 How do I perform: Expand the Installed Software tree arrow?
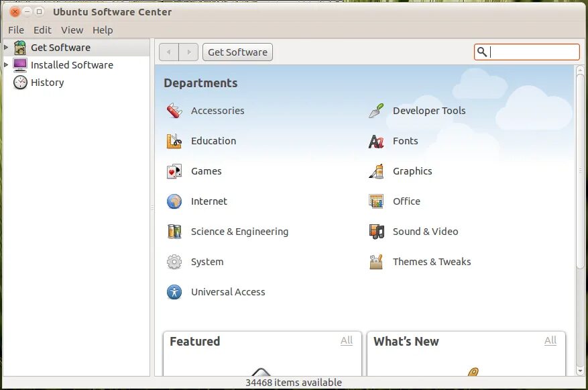[6, 64]
